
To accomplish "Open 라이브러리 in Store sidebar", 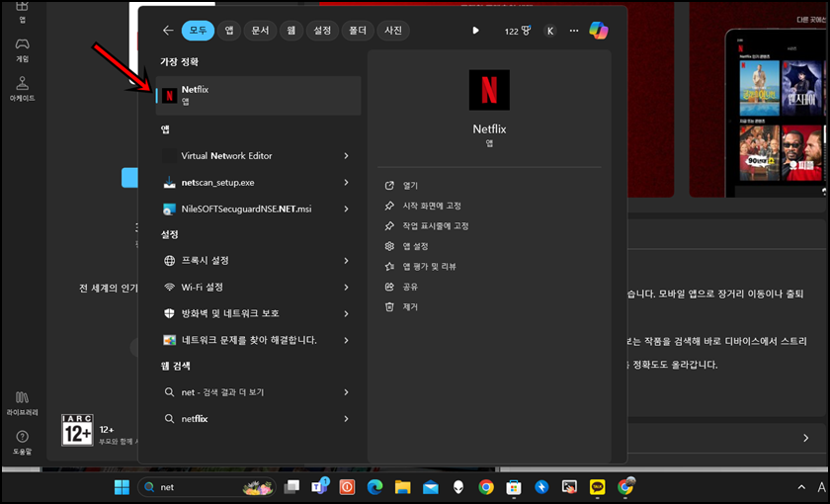I will coord(22,403).
